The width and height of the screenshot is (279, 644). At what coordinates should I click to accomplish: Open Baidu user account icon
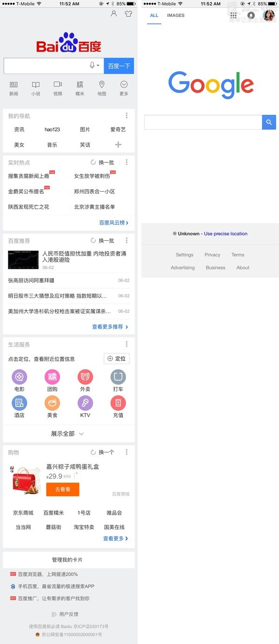[x=114, y=14]
